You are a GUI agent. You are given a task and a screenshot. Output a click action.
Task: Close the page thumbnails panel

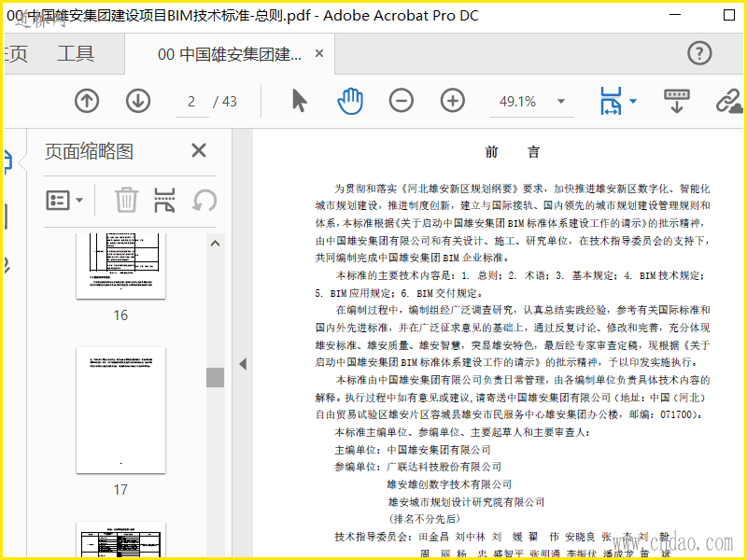point(199,150)
